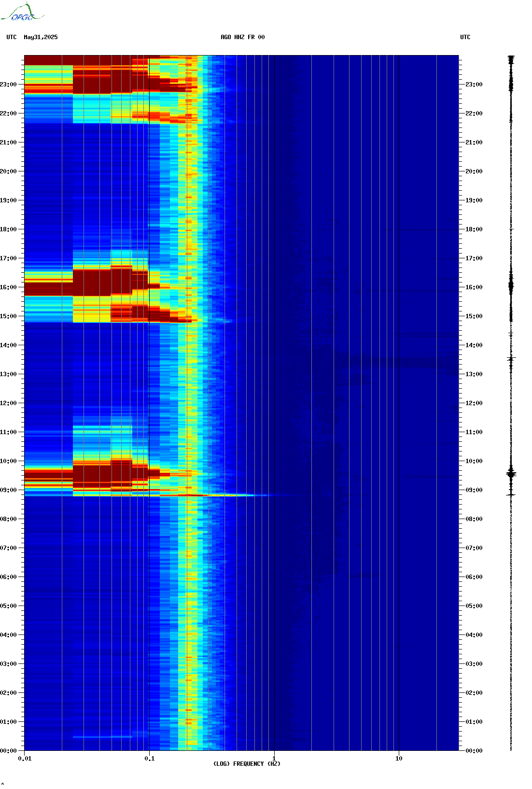Screen dimensions: 532x789
Task: Click the 23:00 label on the left time axis
Action: [x=8, y=85]
